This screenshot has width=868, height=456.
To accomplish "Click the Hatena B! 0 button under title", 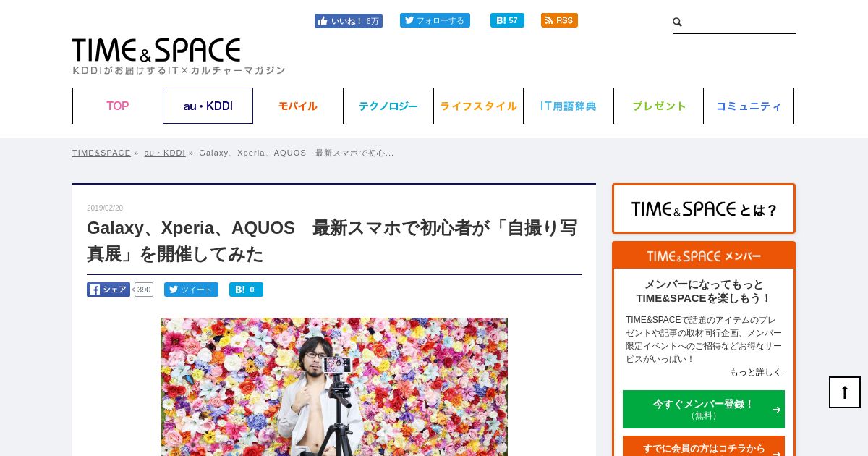I will pos(246,290).
